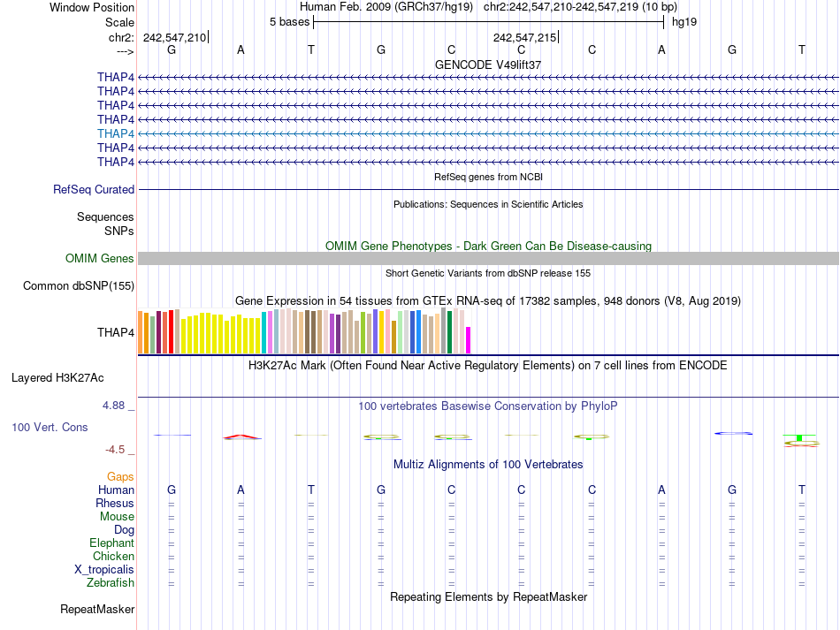Click the gray OMIM Genes bar
The width and height of the screenshot is (840, 630).
coord(488,259)
